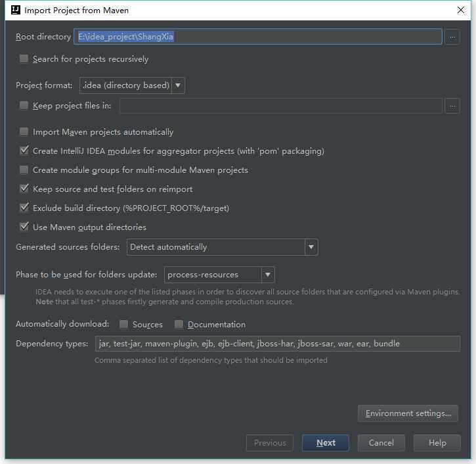Open the Project format dropdown
476x464 pixels.
point(132,85)
